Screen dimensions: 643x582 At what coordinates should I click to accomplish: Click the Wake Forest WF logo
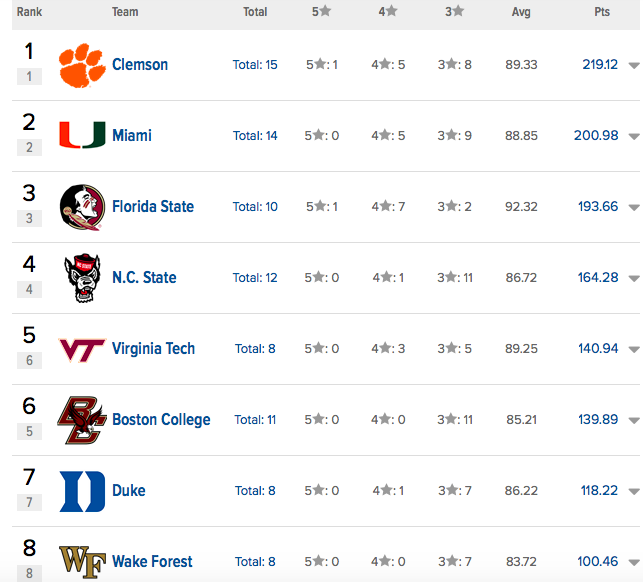click(79, 561)
